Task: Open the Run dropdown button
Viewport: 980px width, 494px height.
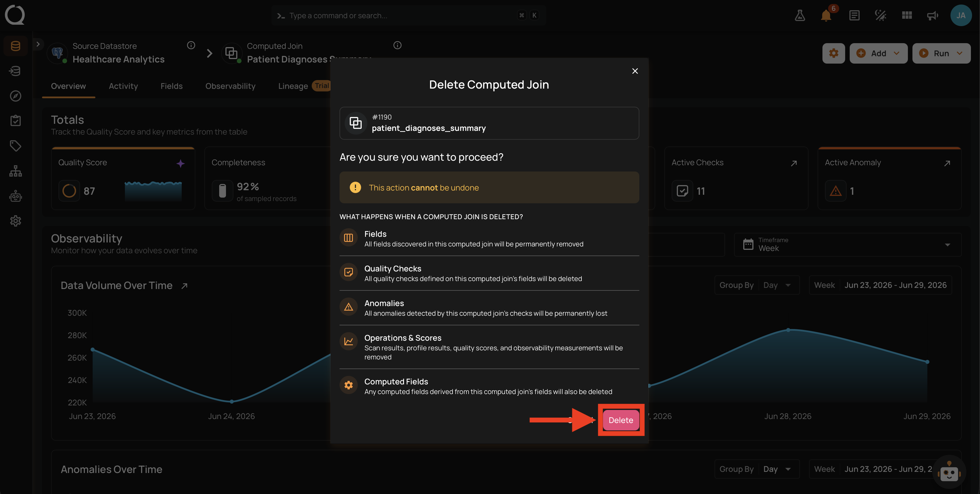Action: coord(941,53)
